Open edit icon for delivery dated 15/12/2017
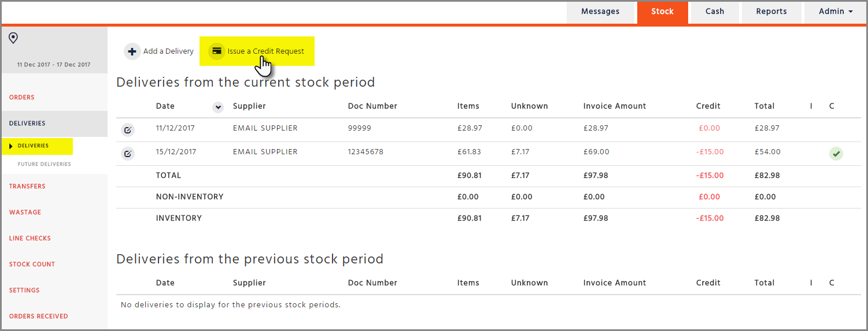This screenshot has height=331, width=868. tap(128, 154)
